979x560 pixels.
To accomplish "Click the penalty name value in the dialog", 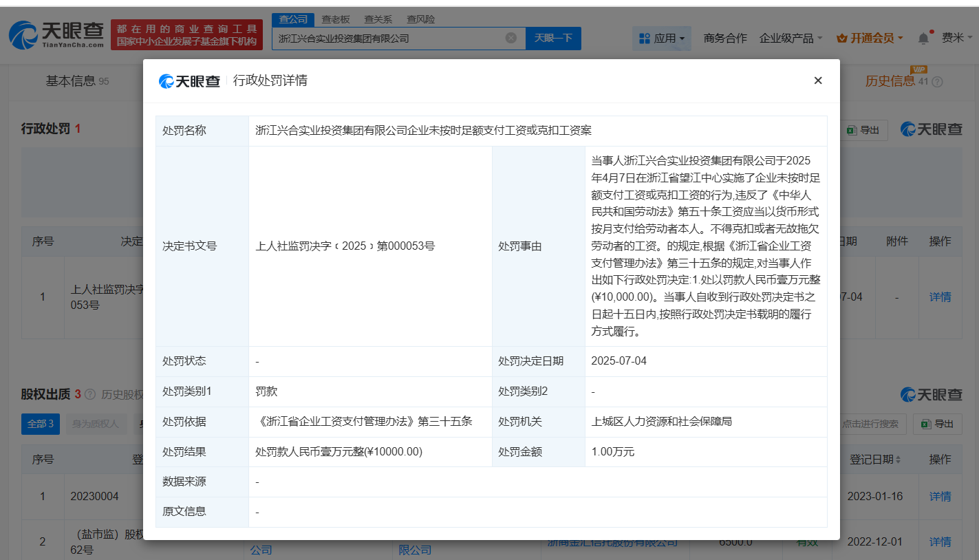I will pos(424,131).
